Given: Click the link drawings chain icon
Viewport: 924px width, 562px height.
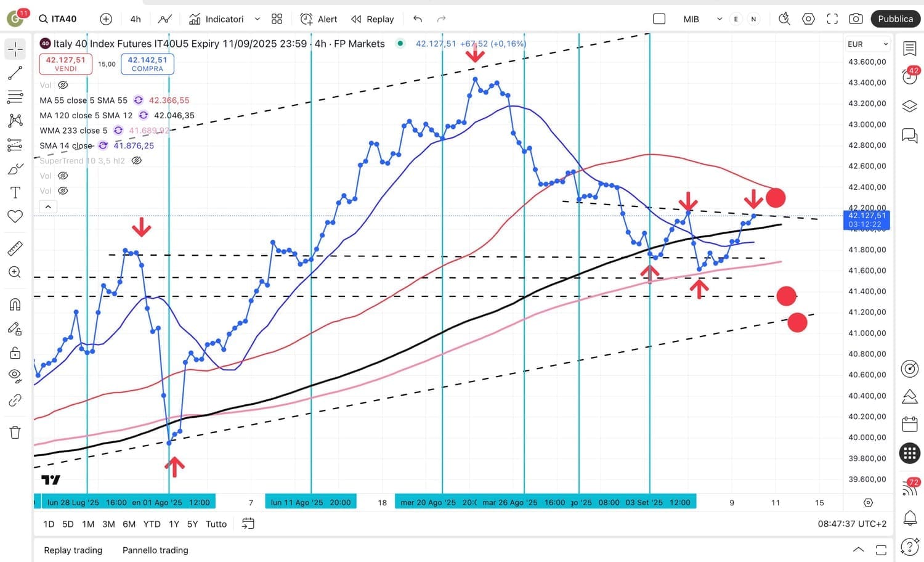Looking at the screenshot, I should tap(15, 401).
